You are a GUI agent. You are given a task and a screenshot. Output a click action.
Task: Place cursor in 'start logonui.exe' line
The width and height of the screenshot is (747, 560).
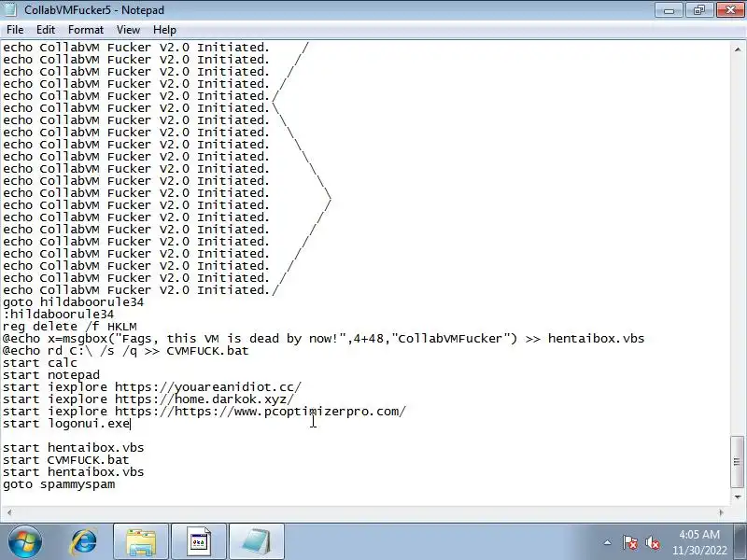(x=66, y=424)
